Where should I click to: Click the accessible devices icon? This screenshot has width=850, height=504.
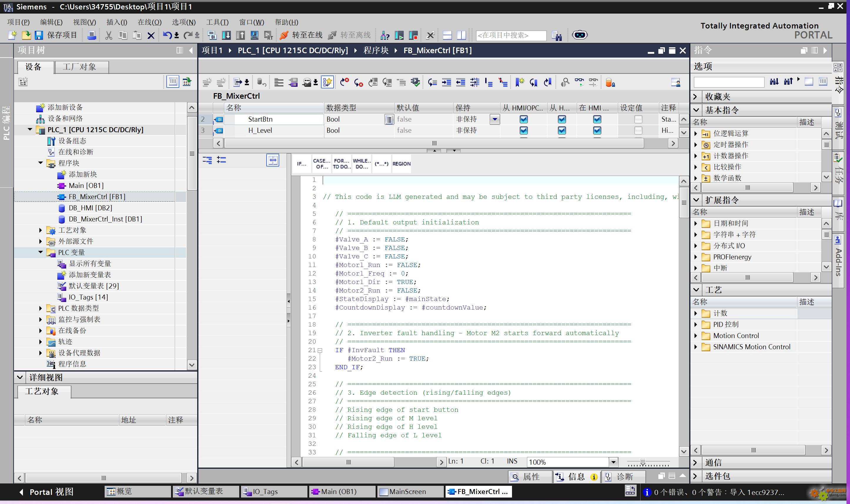tap(385, 35)
